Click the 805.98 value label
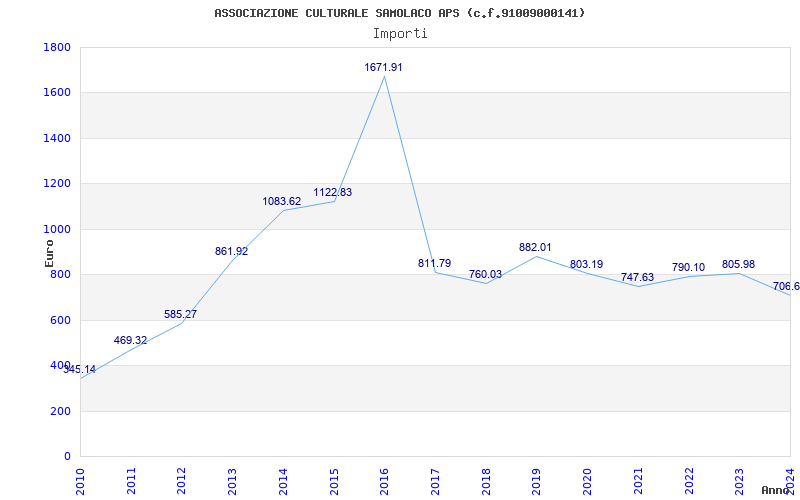The height and width of the screenshot is (500, 800). [x=738, y=264]
